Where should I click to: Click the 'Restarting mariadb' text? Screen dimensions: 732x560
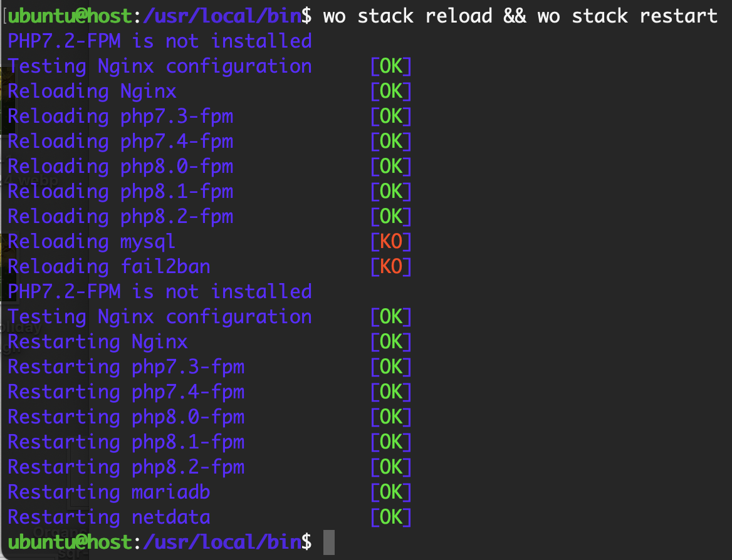click(x=108, y=492)
